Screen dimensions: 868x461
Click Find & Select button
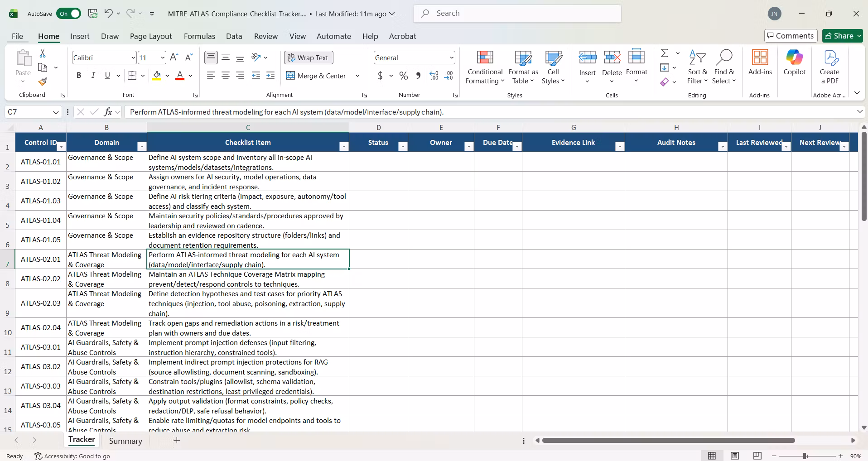[x=723, y=67]
